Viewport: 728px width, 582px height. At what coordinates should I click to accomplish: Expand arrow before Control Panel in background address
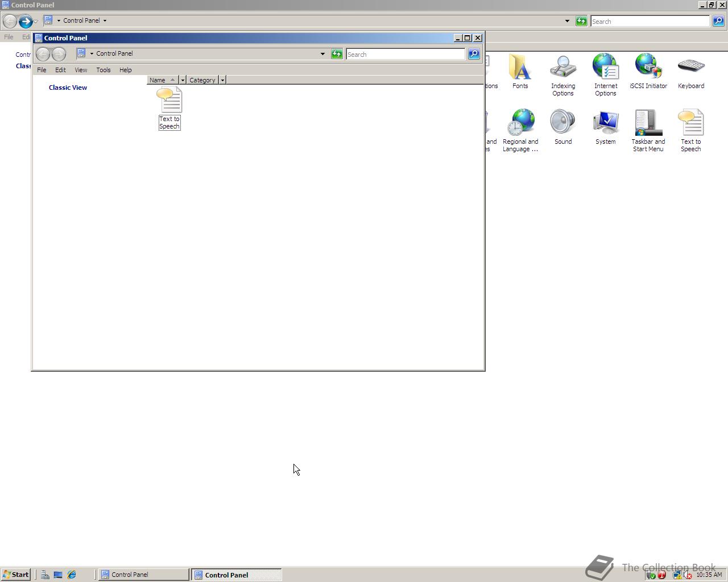[59, 20]
